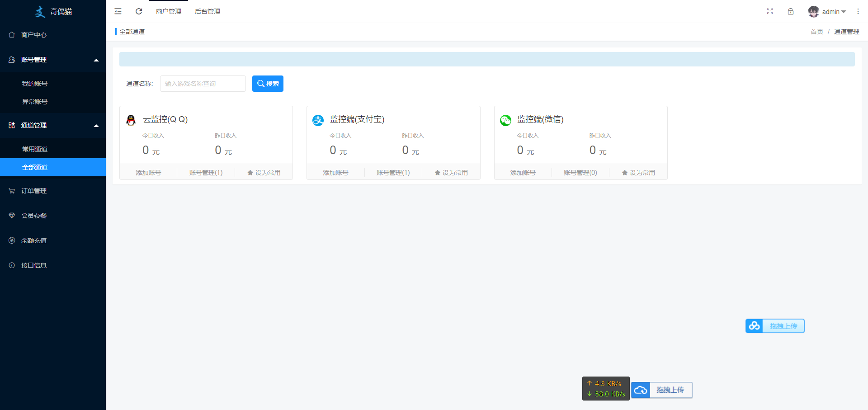Click the admin username text
Image resolution: width=868 pixels, height=410 pixels.
tap(831, 12)
